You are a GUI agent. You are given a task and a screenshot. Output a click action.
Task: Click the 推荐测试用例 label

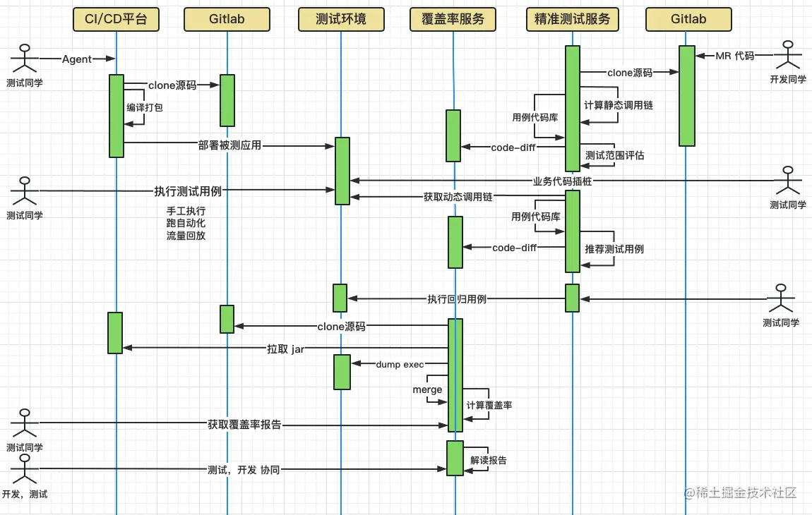[615, 249]
